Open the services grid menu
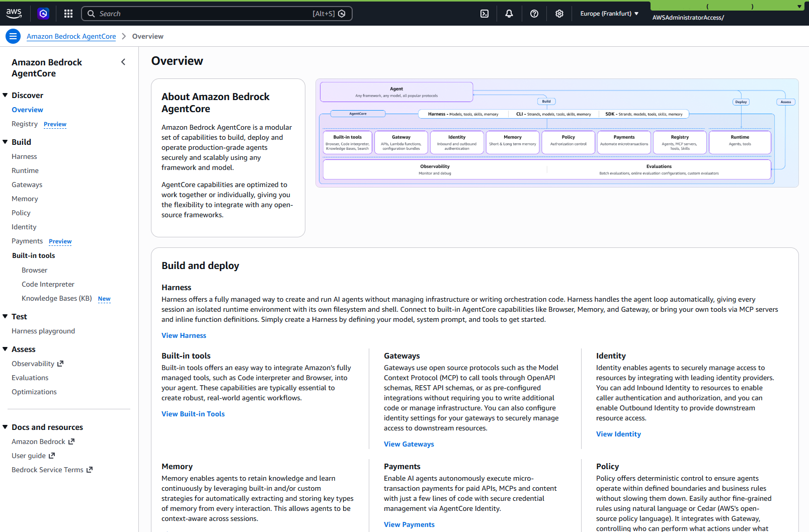Screen dimensions: 809x532 (x=68, y=14)
